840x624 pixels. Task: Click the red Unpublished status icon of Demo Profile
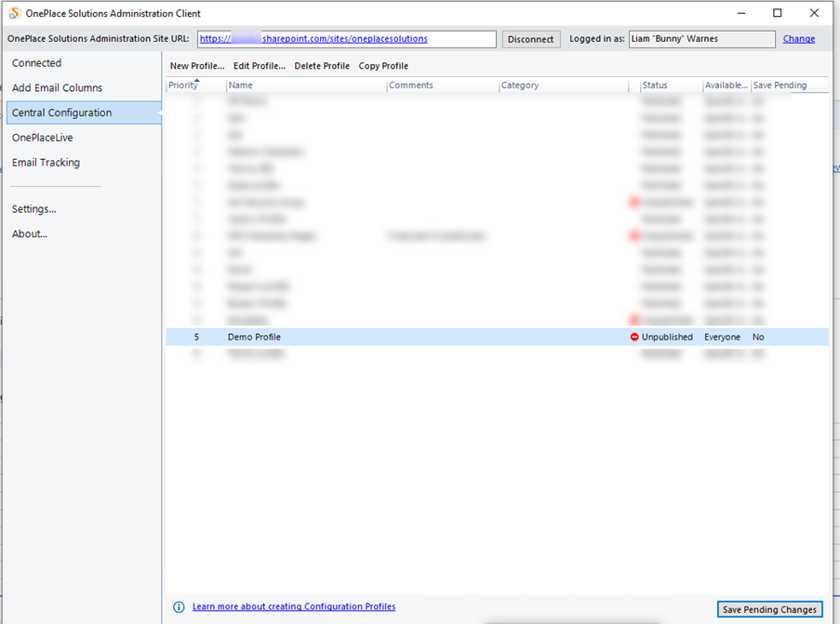(634, 337)
